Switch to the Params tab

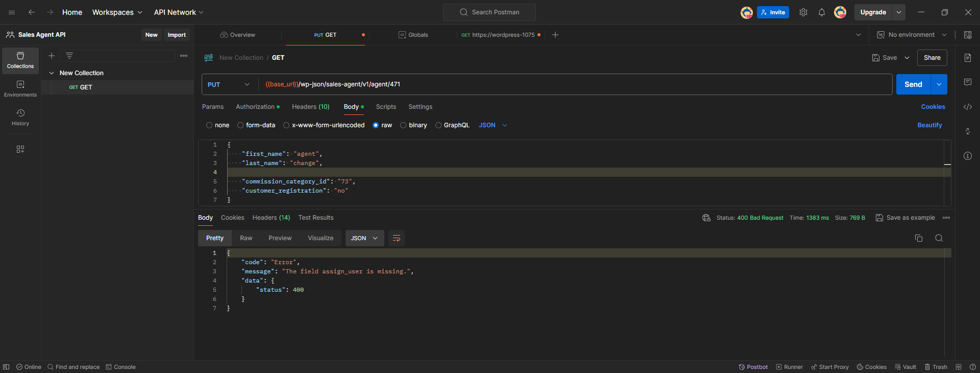point(213,107)
